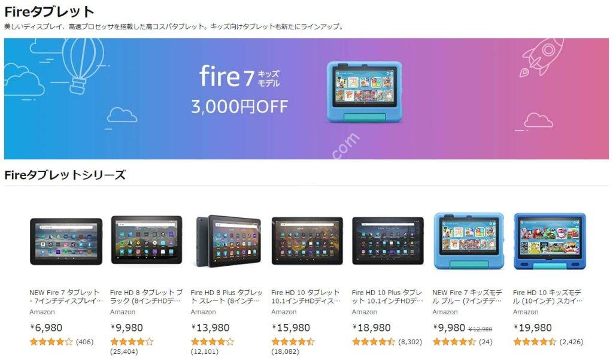Open the Fire HD 8 black tablet image
The height and width of the screenshot is (364, 613).
point(147,239)
